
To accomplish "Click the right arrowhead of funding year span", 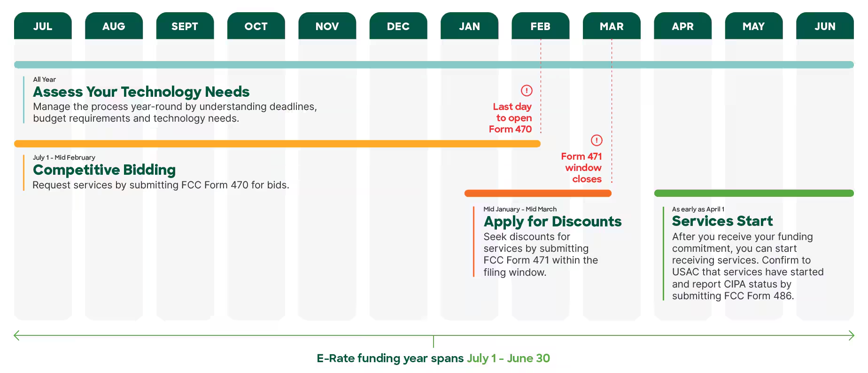I will pyautogui.click(x=851, y=335).
